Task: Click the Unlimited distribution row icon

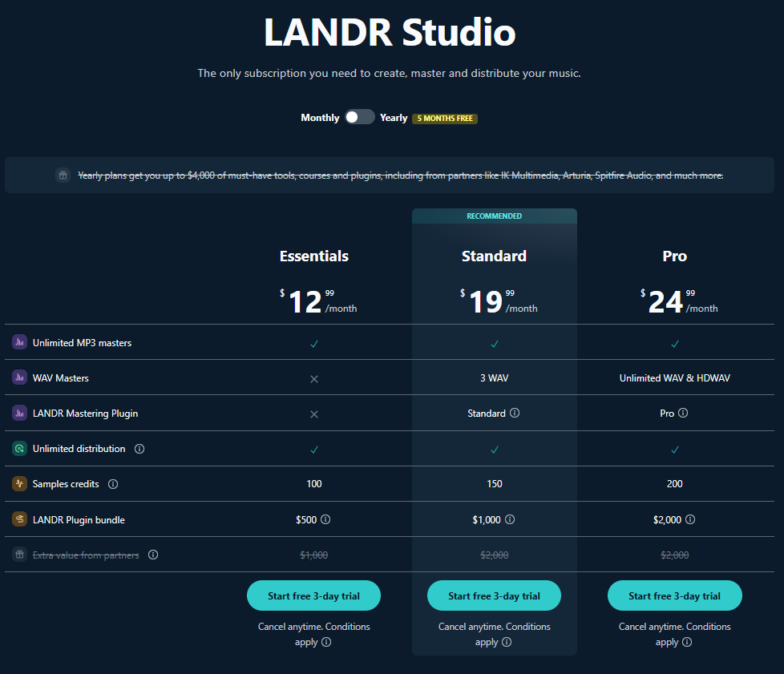Action: [x=19, y=449]
